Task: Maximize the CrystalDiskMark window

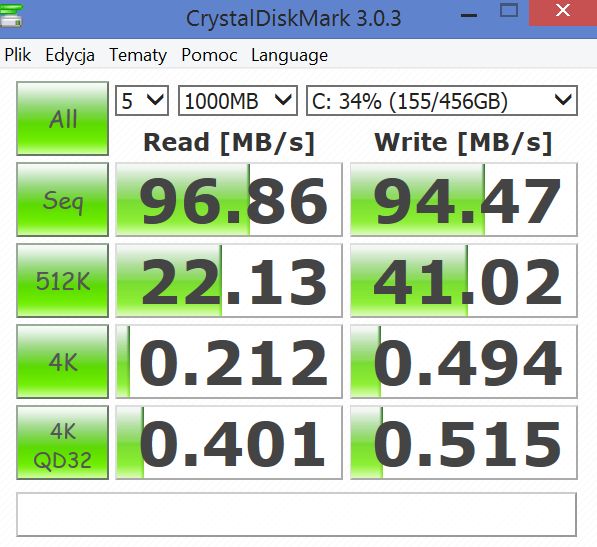Action: (509, 11)
